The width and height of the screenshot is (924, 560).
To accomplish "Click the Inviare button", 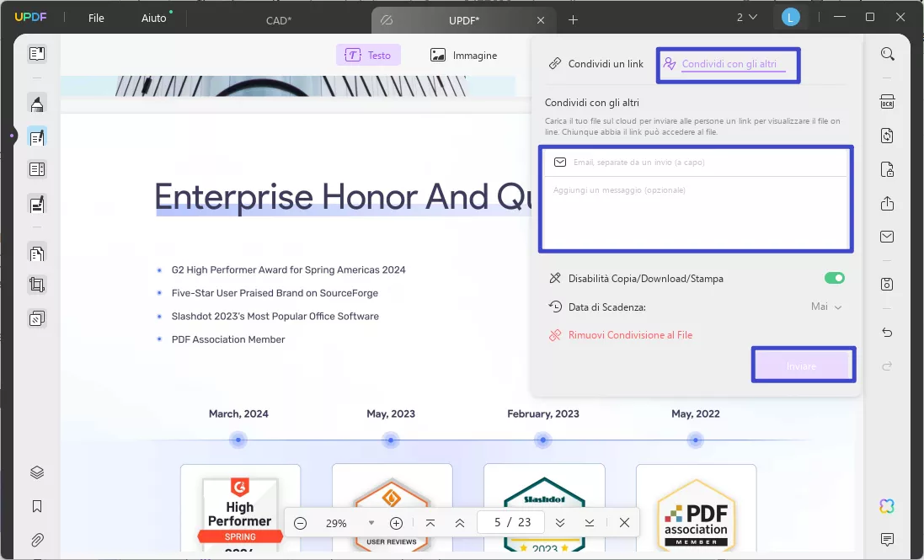I will click(x=801, y=366).
